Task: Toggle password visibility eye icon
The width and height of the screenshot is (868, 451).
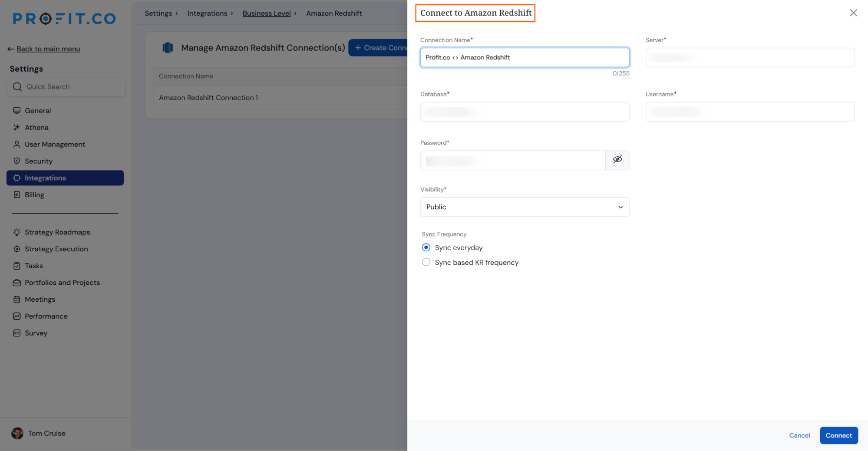Action: pos(617,160)
